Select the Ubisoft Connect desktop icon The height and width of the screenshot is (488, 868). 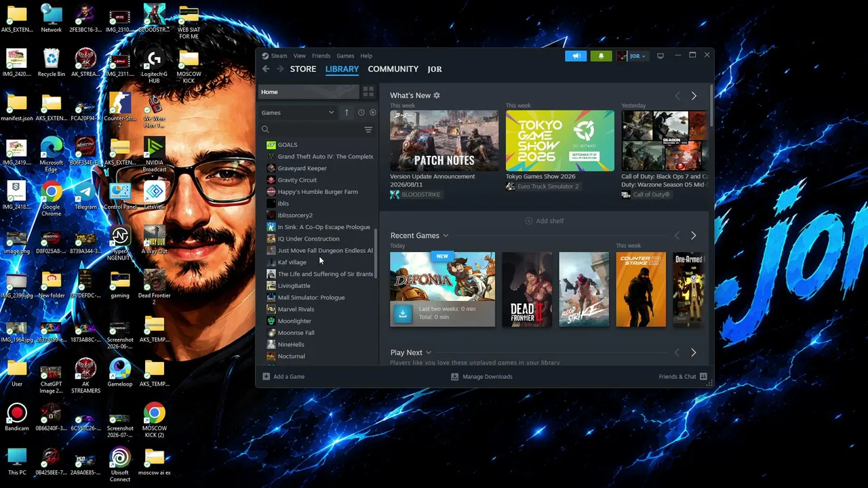point(120,464)
